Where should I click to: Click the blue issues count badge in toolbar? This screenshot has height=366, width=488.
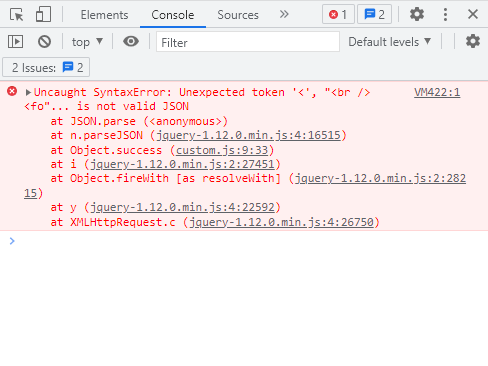[374, 14]
